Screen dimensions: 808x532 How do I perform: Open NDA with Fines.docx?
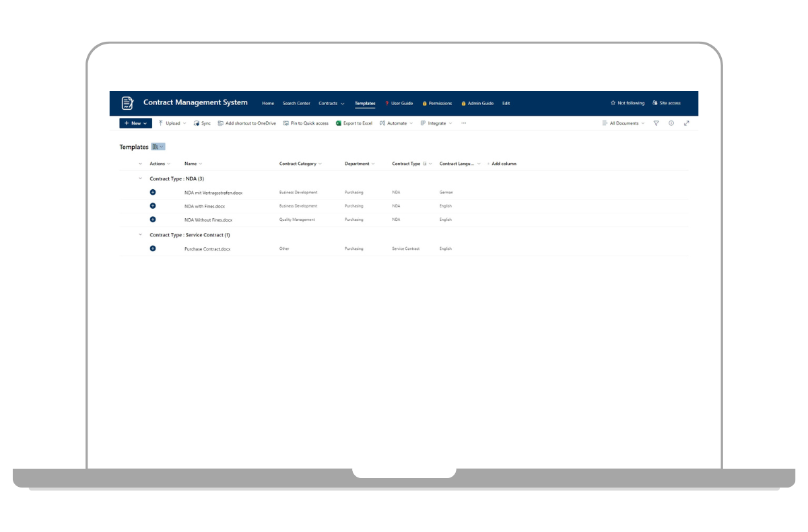(x=205, y=206)
